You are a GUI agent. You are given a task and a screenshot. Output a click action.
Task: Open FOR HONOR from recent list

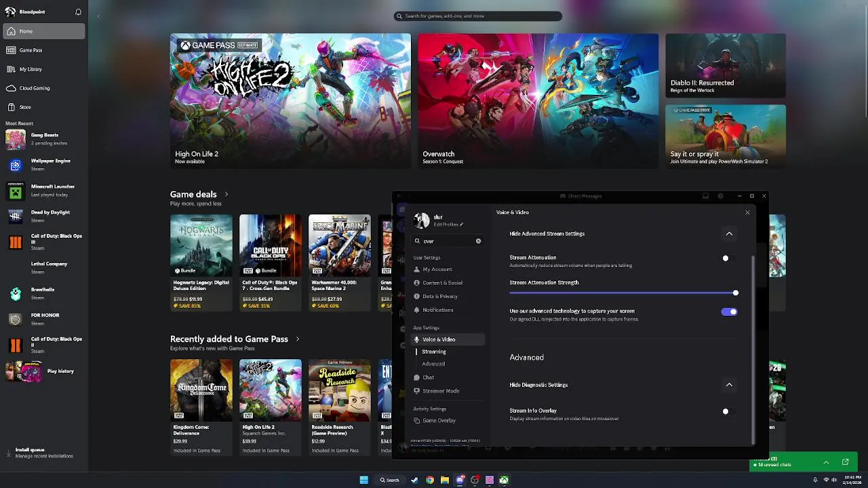[x=44, y=319]
